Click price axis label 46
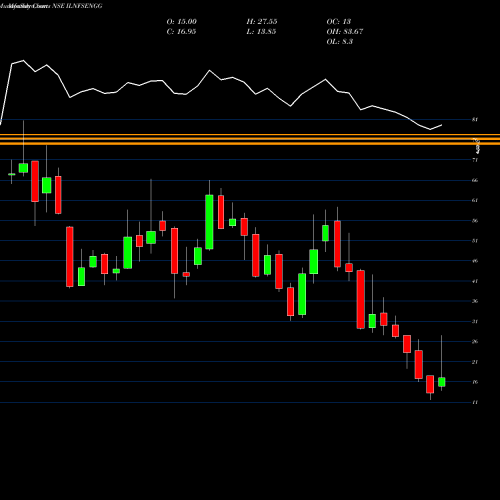The width and height of the screenshot is (500, 500). pyautogui.click(x=475, y=261)
